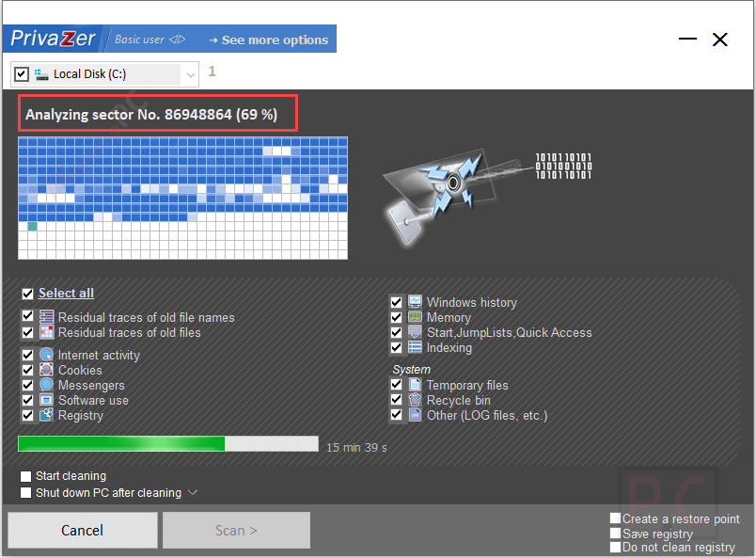Viewport: 756px width, 558px height.
Task: Click the teal current-sector block in map
Action: click(x=32, y=226)
